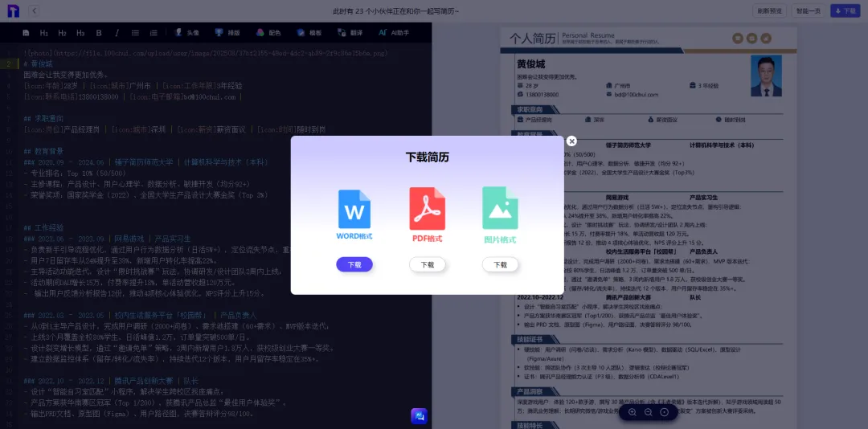The height and width of the screenshot is (429, 868).
Task: Click the '校内生活服务平台' heading line in editor
Action: [x=140, y=315]
